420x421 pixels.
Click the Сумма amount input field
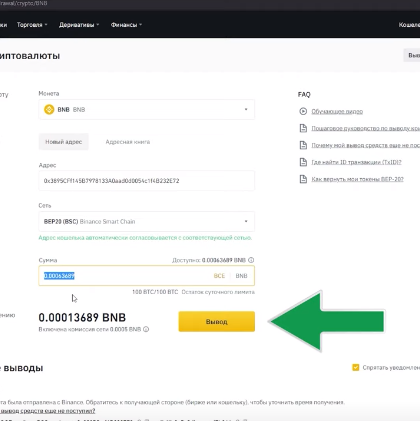(x=147, y=276)
